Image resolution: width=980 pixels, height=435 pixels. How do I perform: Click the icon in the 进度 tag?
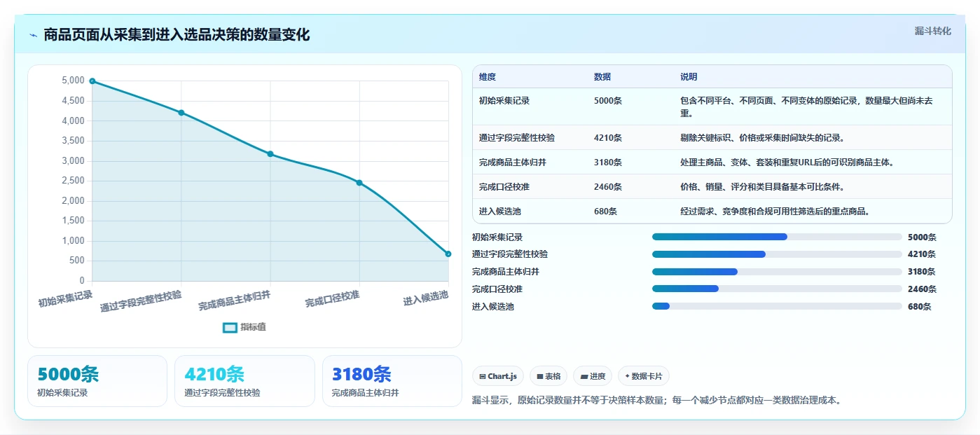pyautogui.click(x=584, y=376)
